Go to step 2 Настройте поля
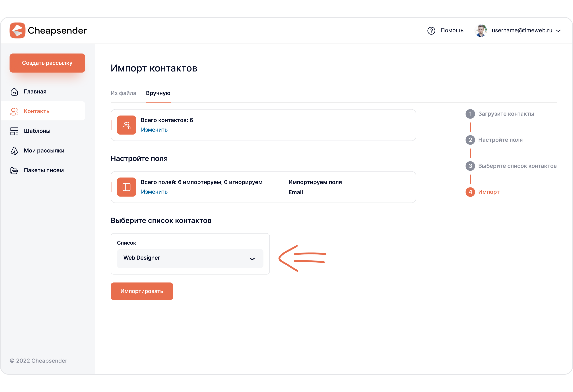 point(494,140)
